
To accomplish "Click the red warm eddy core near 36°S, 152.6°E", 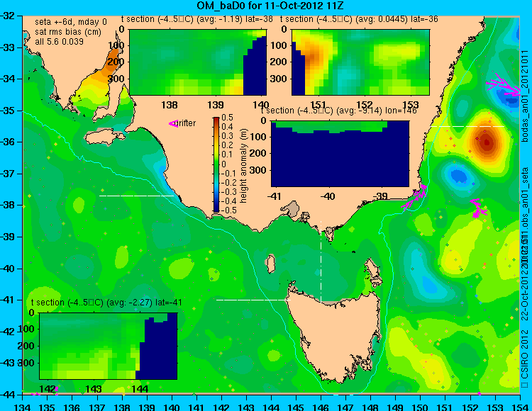I will (487, 142).
